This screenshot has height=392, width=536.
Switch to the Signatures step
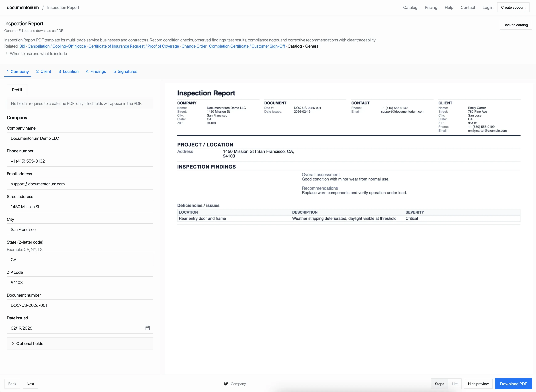(125, 71)
